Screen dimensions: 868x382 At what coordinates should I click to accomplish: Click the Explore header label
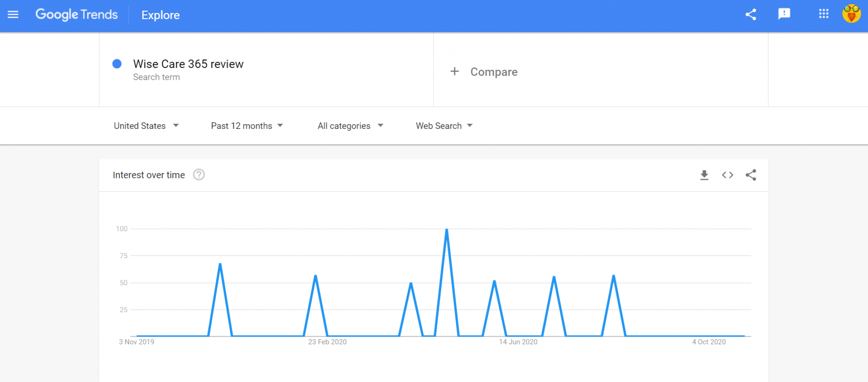(x=161, y=15)
